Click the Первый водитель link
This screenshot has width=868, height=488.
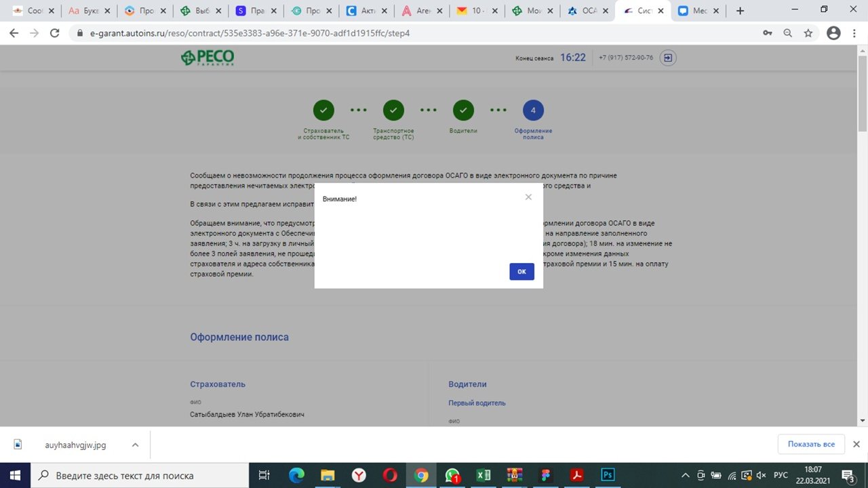[477, 403]
